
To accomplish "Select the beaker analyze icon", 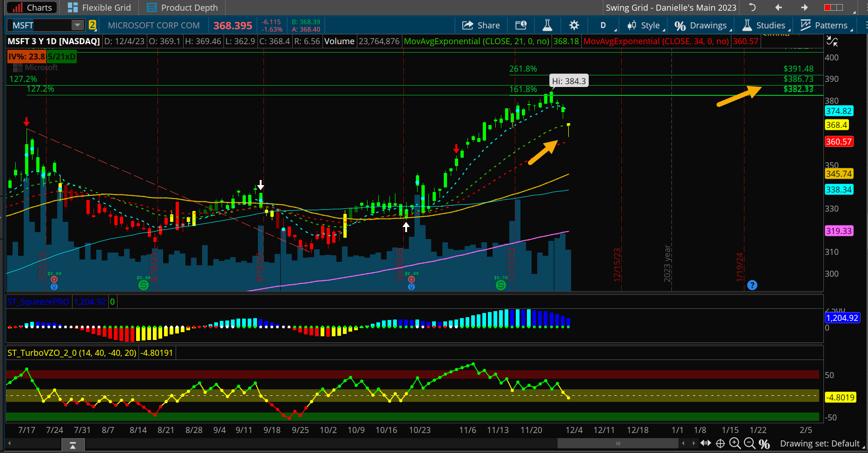I will click(547, 25).
